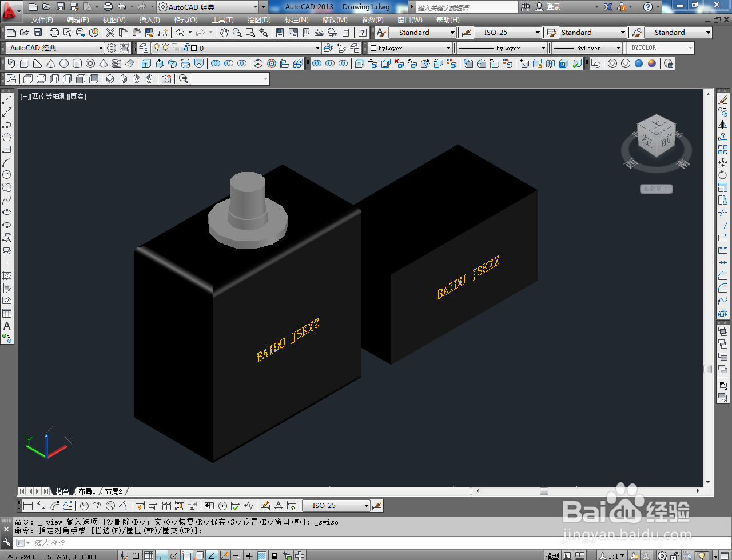Click the Save icon in the standard toolbar
Screen dimensions: 732x560
38,33
